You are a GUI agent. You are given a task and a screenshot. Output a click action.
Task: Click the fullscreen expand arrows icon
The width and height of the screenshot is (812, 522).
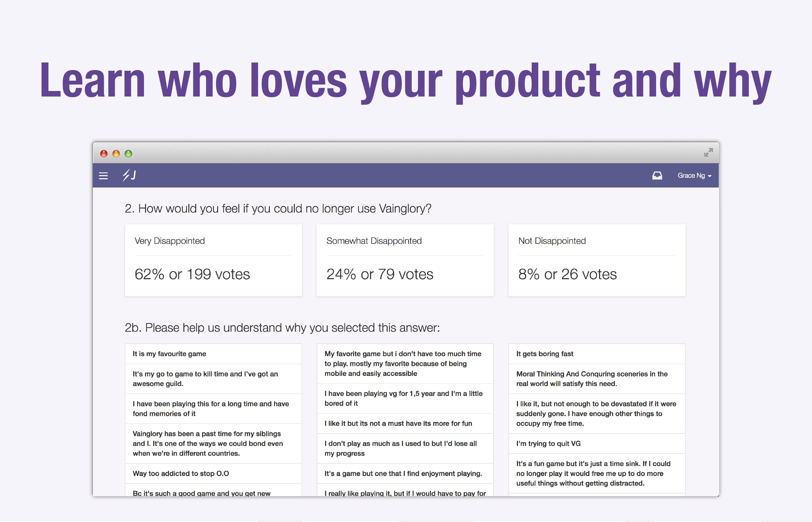click(x=708, y=152)
